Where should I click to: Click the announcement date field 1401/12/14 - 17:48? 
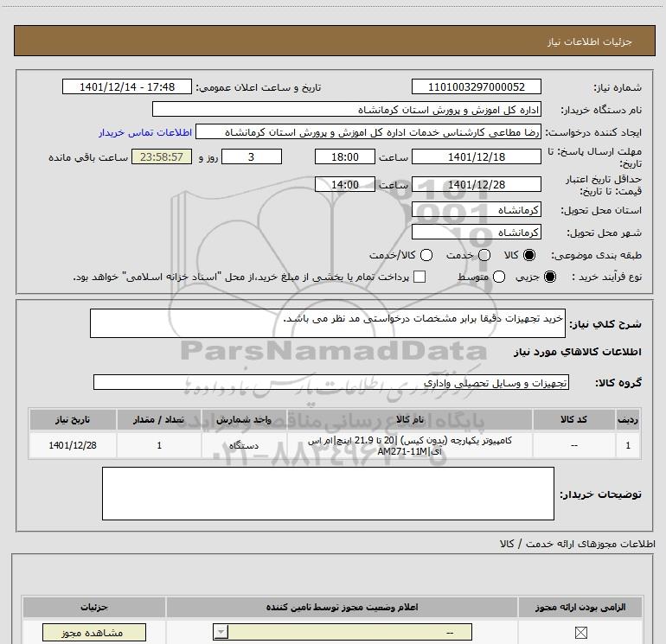tap(127, 86)
